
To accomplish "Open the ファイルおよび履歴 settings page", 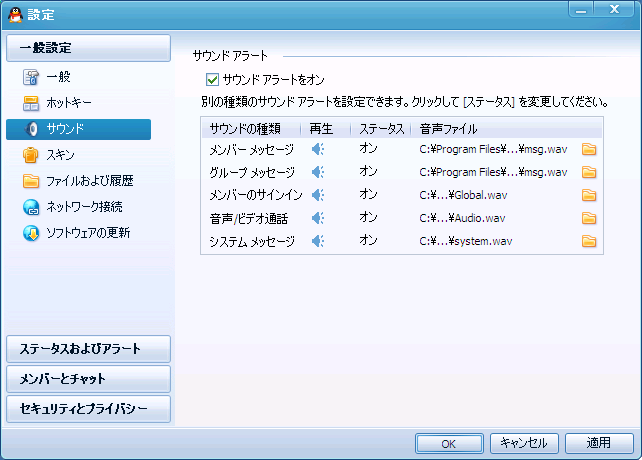I will [90, 181].
